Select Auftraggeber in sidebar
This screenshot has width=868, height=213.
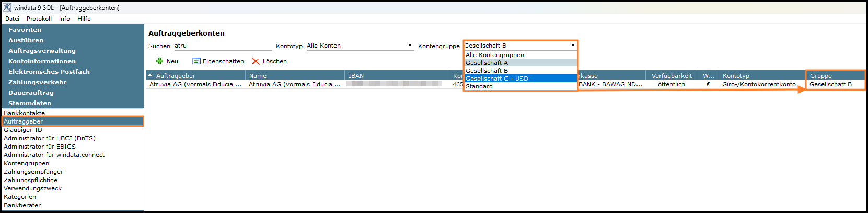coord(73,121)
